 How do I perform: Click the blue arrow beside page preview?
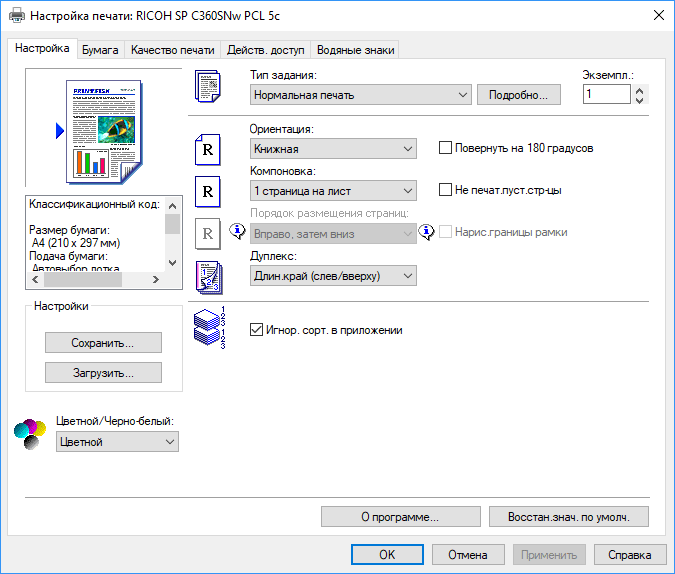[60, 131]
